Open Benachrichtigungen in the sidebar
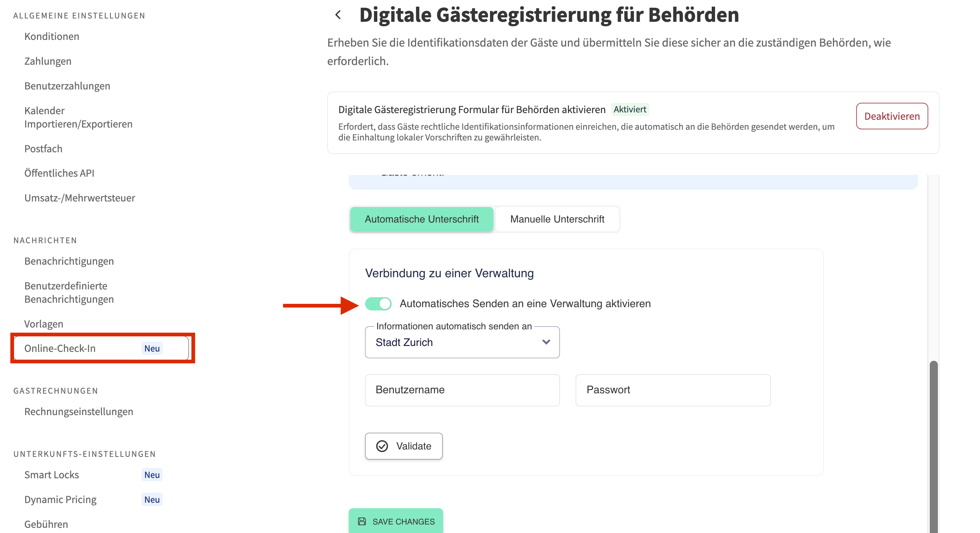The width and height of the screenshot is (980, 533). 69,261
